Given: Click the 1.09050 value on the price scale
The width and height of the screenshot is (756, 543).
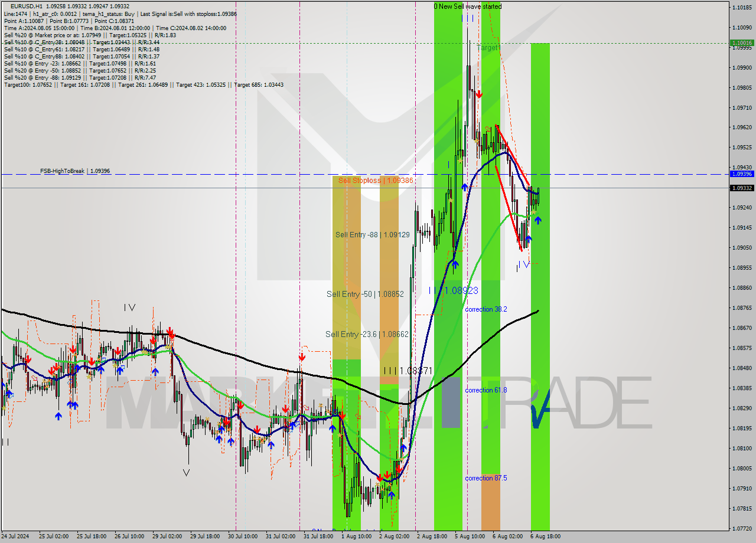Looking at the screenshot, I should point(741,247).
